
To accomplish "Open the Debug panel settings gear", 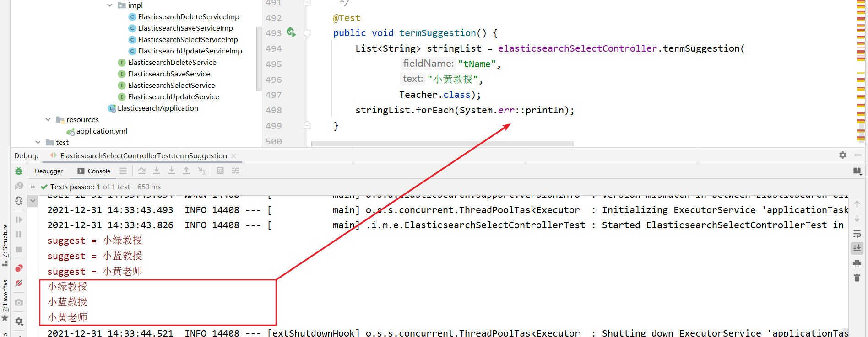I will click(843, 155).
